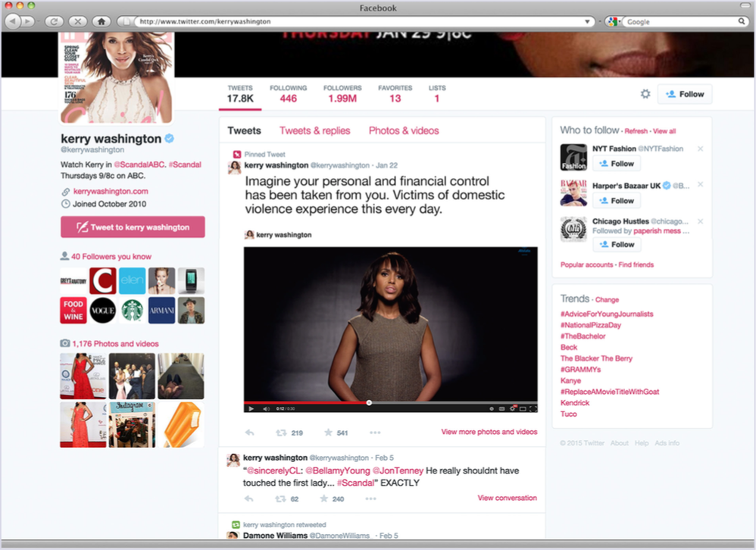Follow Chicago Hustles
This screenshot has width=756, height=550.
pyautogui.click(x=617, y=245)
